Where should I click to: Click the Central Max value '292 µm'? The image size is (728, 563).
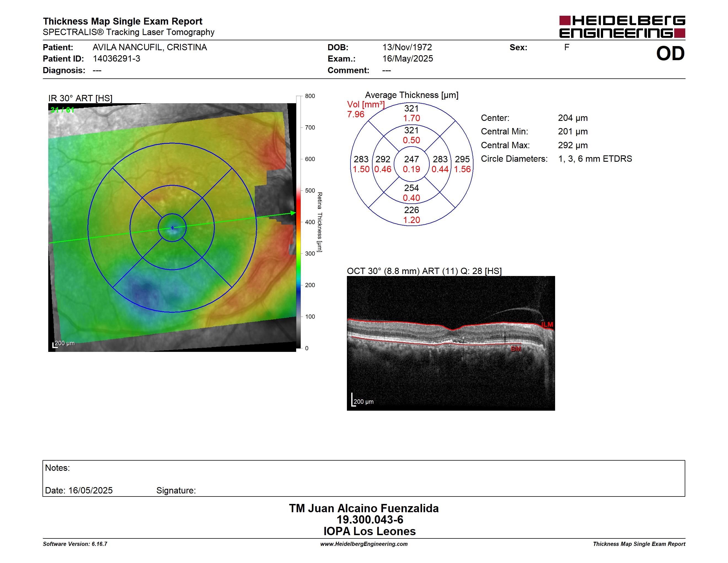coord(573,145)
